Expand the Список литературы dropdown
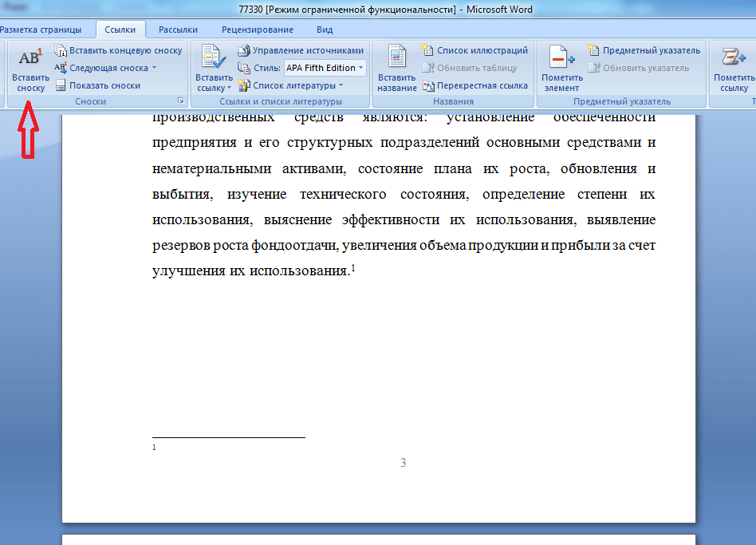 pos(341,85)
